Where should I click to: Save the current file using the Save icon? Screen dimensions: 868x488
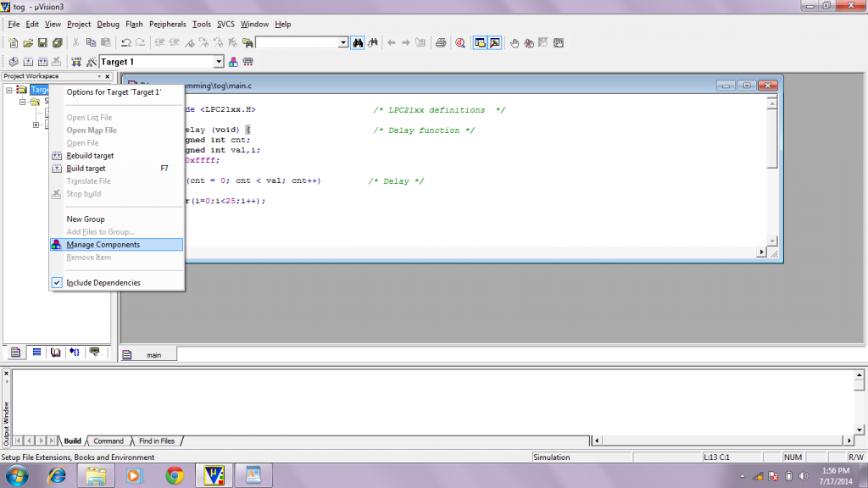point(42,42)
